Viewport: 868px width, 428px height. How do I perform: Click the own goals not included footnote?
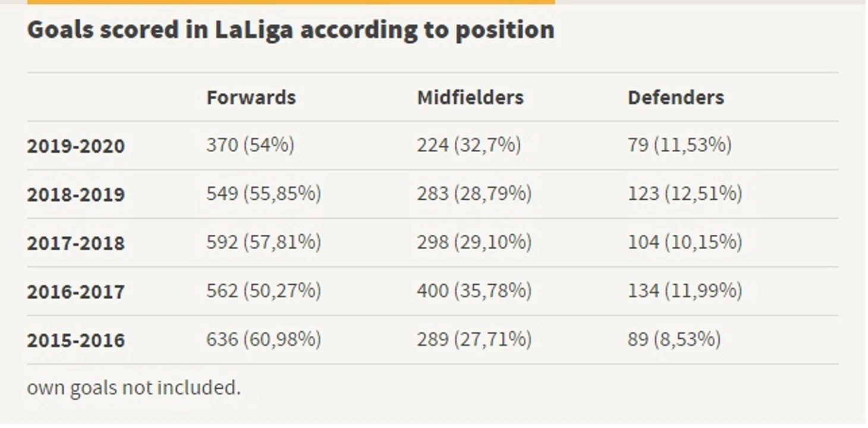(134, 388)
